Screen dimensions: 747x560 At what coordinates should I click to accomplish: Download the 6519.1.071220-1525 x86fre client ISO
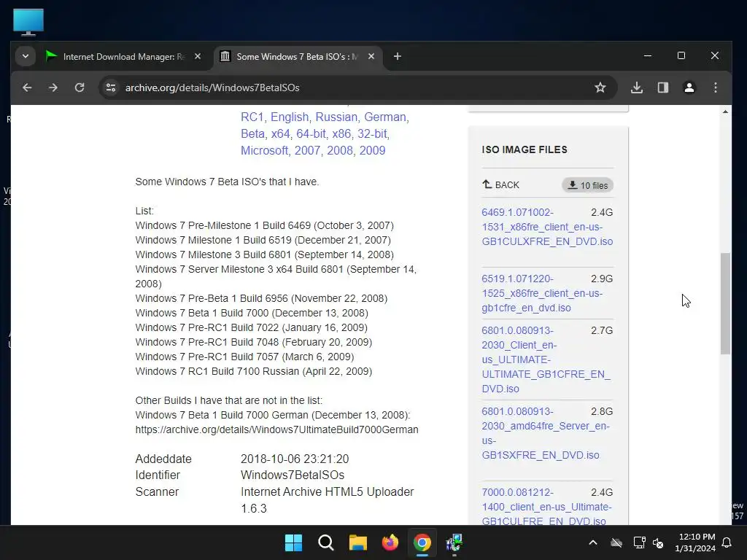pos(542,293)
